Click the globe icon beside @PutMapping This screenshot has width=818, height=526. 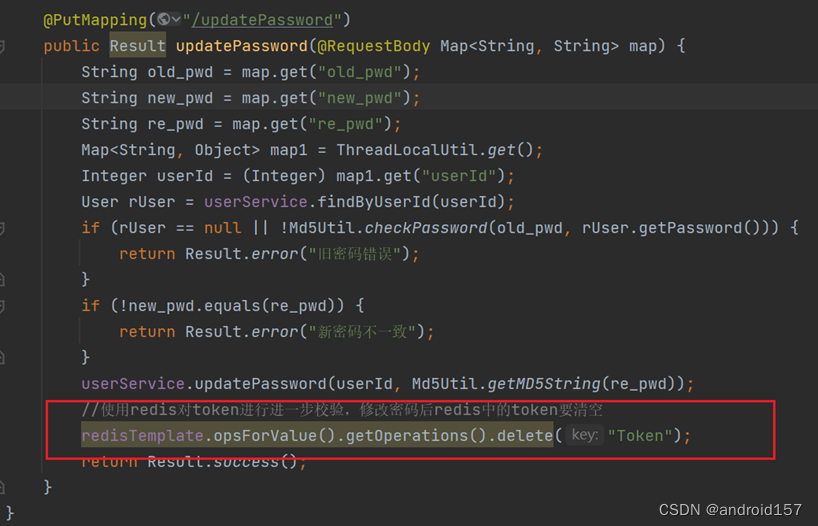coord(163,19)
